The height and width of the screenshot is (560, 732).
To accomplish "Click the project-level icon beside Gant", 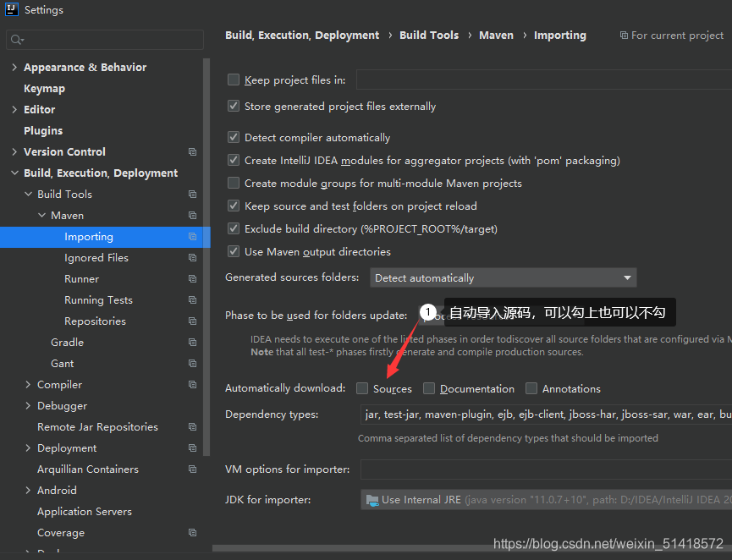I will coord(192,363).
